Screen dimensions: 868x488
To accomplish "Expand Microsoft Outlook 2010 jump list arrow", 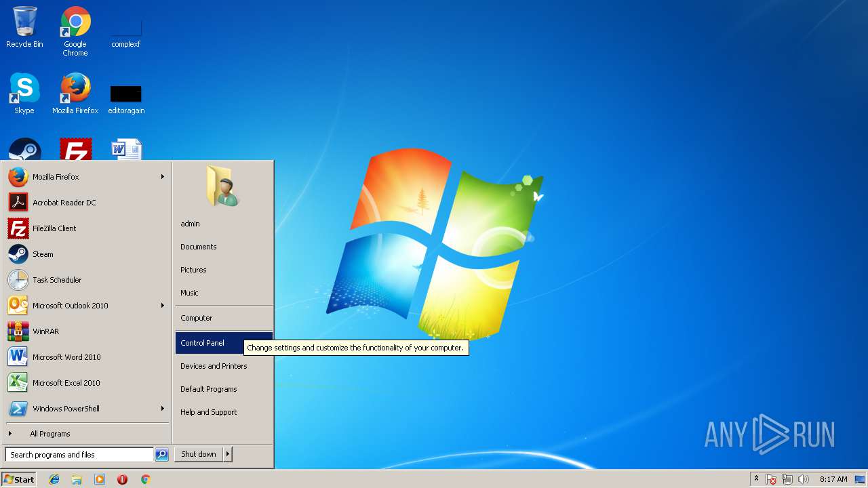I will click(162, 306).
